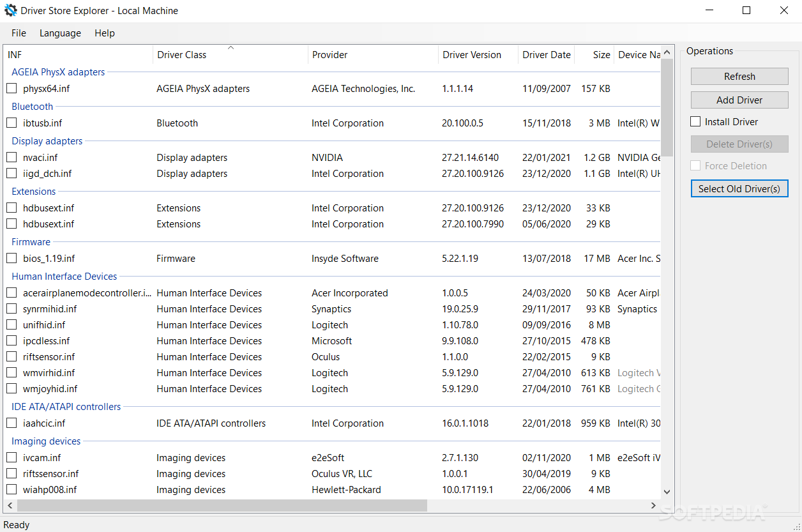Screen dimensions: 802x532
Task: Click the ipcdless.inf file name
Action: pyautogui.click(x=47, y=341)
